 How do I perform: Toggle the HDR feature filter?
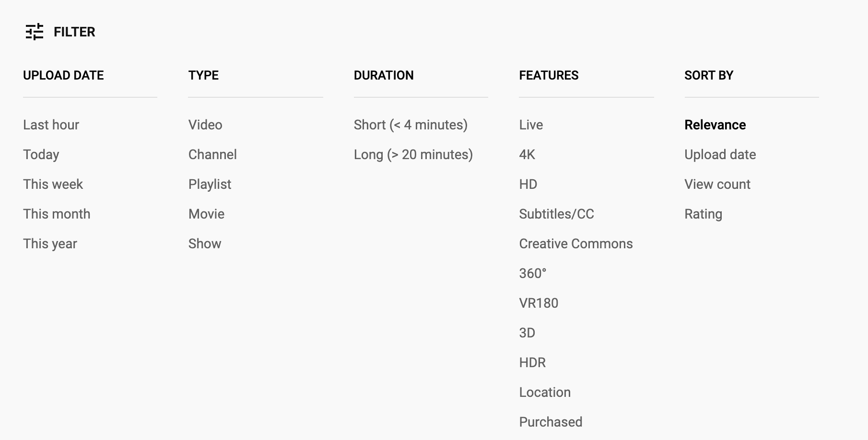(532, 363)
